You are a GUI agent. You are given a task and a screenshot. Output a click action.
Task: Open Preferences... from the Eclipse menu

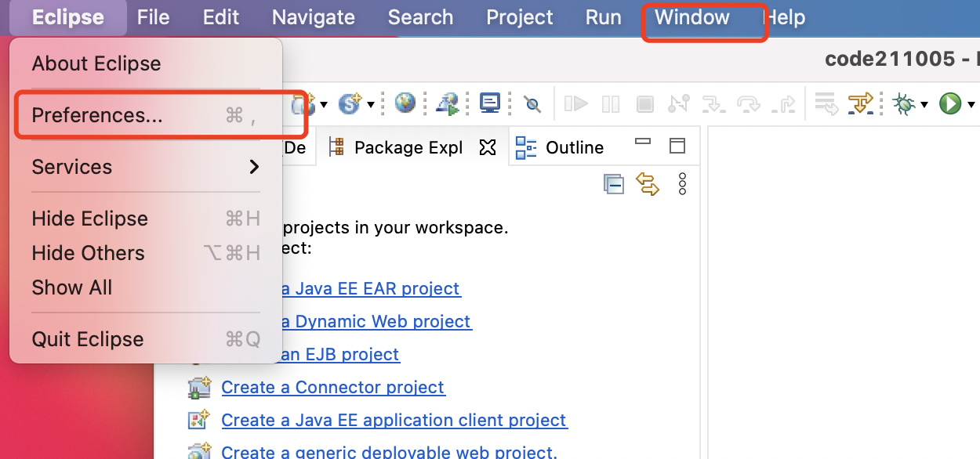(x=146, y=115)
